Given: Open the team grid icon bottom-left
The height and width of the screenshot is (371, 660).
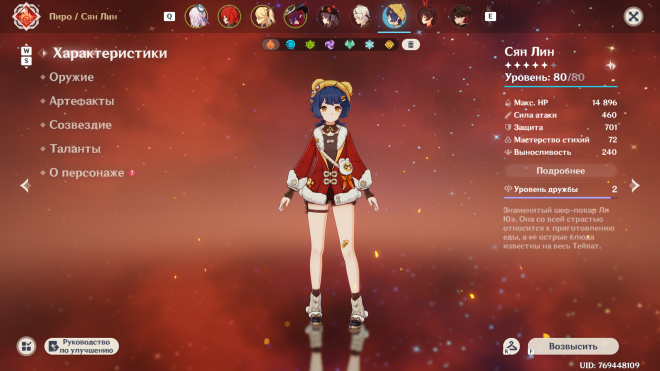Looking at the screenshot, I should [27, 346].
